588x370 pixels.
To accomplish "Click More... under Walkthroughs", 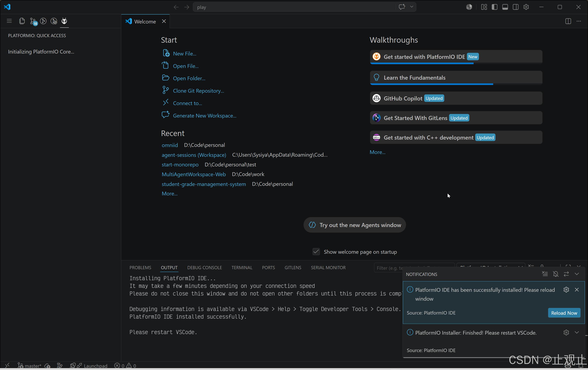I will click(378, 152).
